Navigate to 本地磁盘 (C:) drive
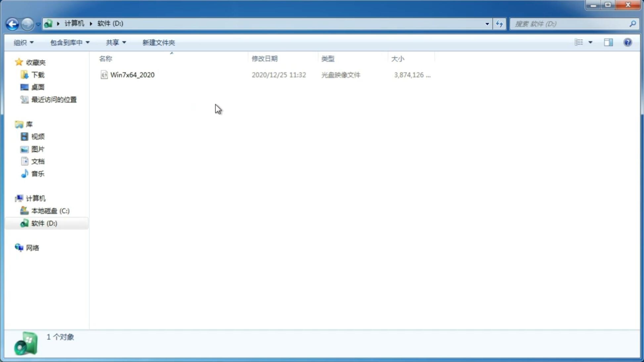Screen dimensions: 644x362 click(50, 211)
